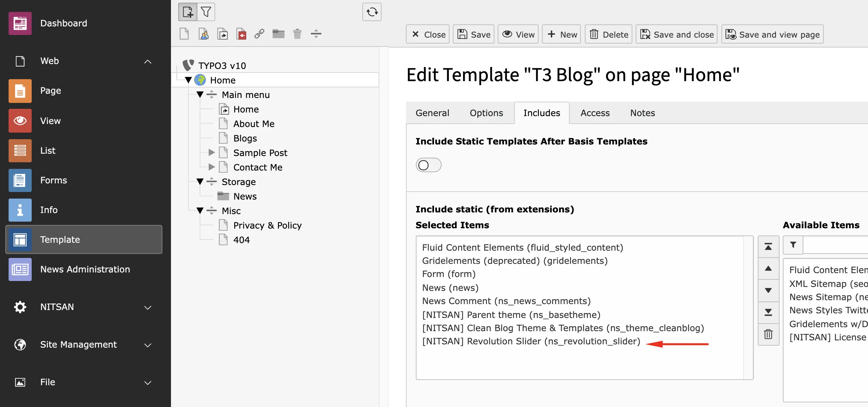868x407 pixels.
Task: Move selected item to top
Action: click(x=768, y=247)
